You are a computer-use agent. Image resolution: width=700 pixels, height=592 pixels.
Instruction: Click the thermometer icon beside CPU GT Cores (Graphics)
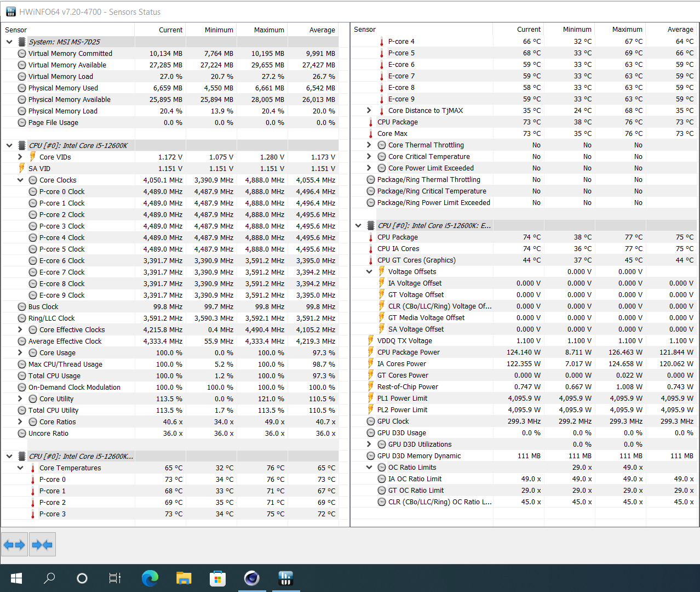click(x=371, y=260)
